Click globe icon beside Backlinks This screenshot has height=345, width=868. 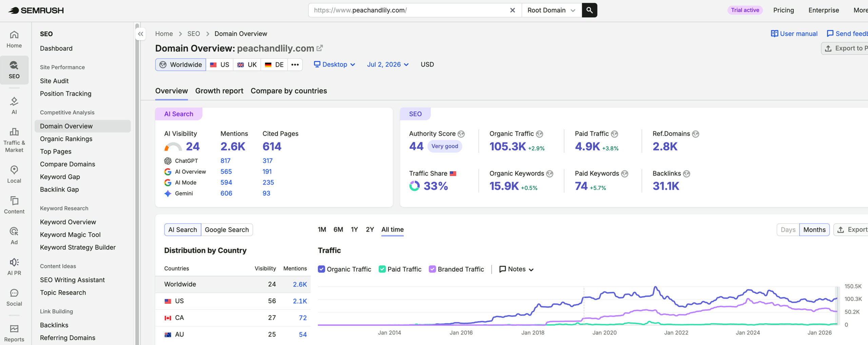(686, 174)
